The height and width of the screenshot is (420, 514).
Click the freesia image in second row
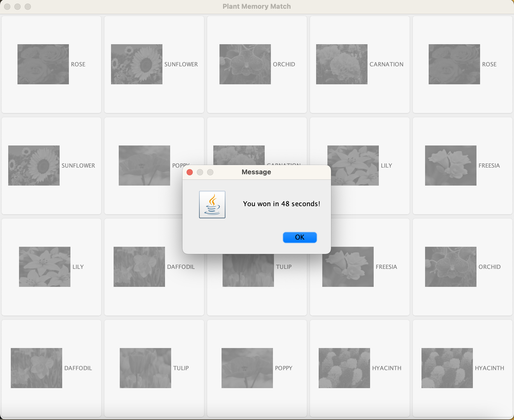click(451, 166)
